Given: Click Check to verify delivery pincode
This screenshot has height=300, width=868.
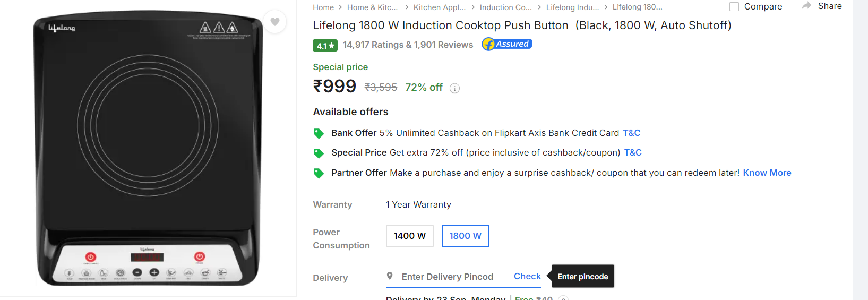Looking at the screenshot, I should 527,276.
